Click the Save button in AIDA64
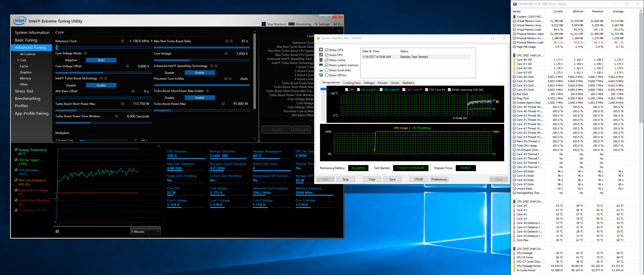This screenshot has width=644, height=275. (x=392, y=179)
